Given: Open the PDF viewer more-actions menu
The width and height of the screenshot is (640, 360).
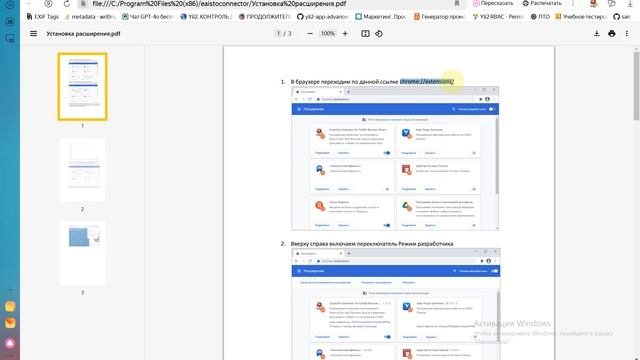Looking at the screenshot, I should [627, 33].
